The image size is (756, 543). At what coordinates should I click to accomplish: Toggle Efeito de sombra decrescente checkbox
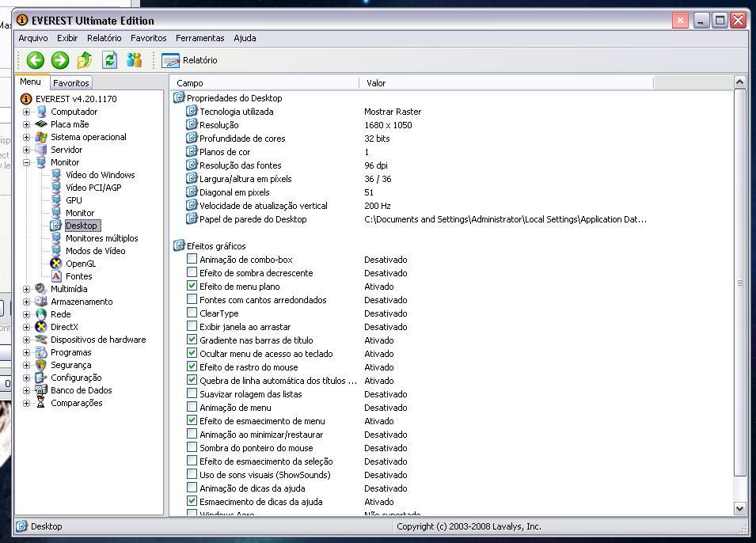(x=192, y=272)
